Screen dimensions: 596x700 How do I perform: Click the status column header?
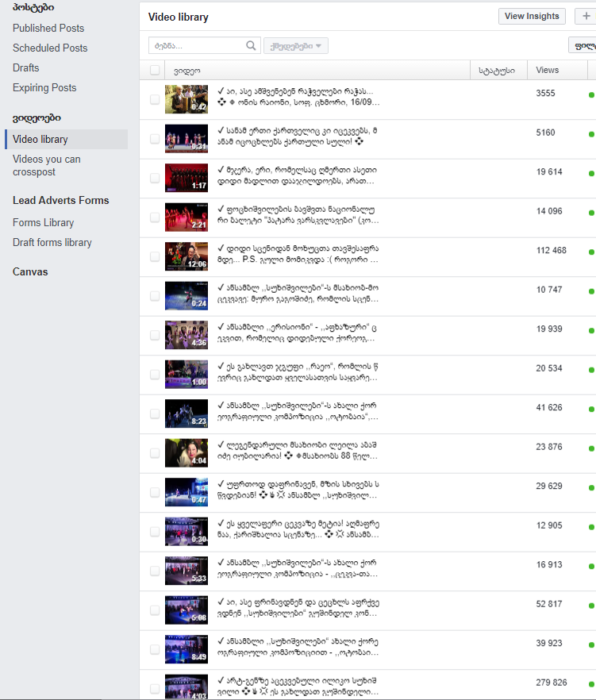pyautogui.click(x=498, y=70)
